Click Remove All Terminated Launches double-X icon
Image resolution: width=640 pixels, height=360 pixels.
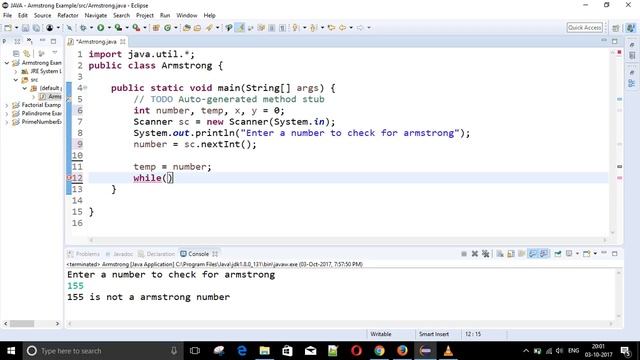click(x=485, y=254)
